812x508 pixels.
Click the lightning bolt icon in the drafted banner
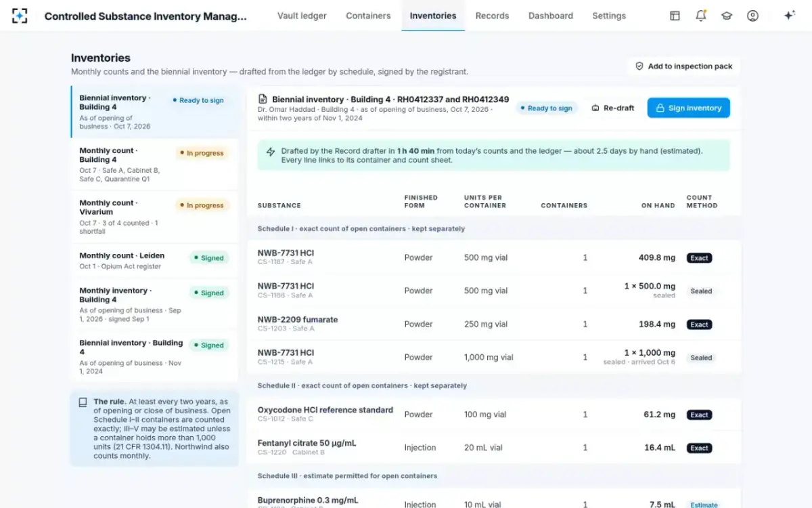(x=271, y=151)
